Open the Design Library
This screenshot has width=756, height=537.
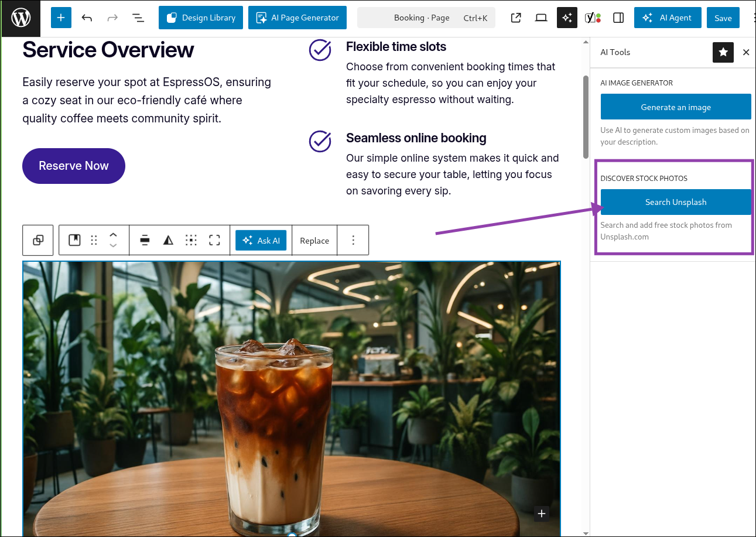200,18
